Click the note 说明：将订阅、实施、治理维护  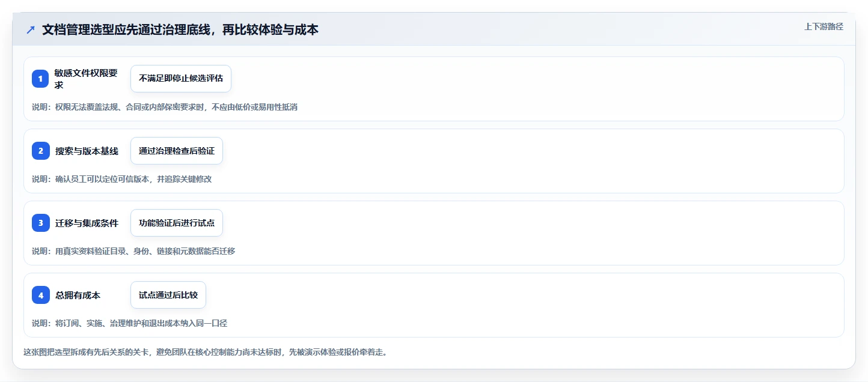(x=129, y=323)
